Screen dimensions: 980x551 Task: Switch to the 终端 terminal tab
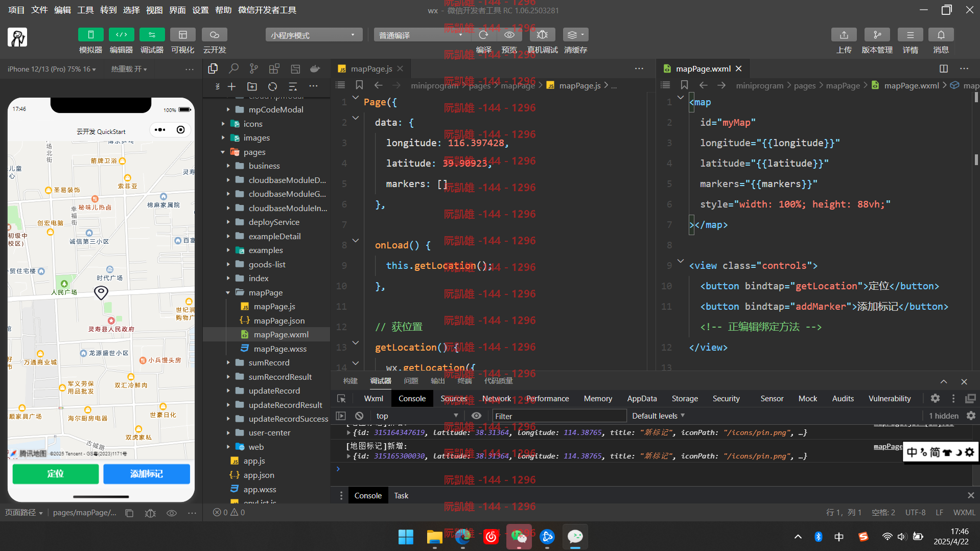[464, 381]
